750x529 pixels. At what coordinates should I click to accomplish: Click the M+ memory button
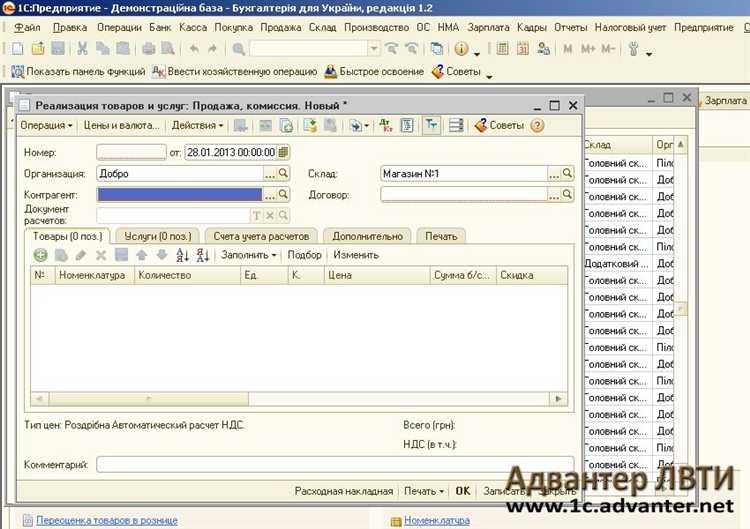(x=588, y=48)
